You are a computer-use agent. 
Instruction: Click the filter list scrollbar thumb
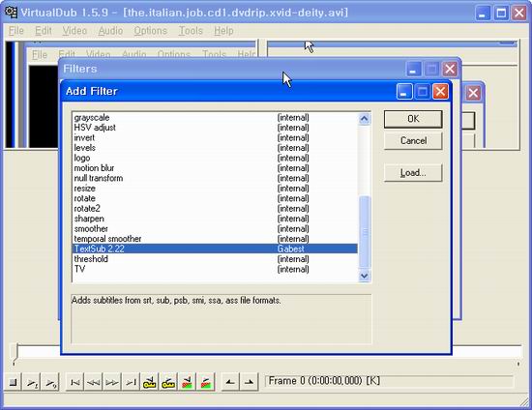(x=365, y=232)
